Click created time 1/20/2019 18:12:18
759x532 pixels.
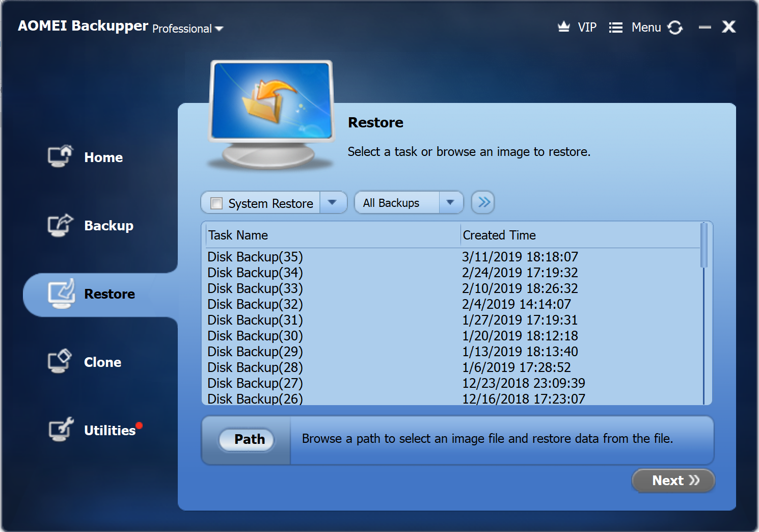(520, 336)
